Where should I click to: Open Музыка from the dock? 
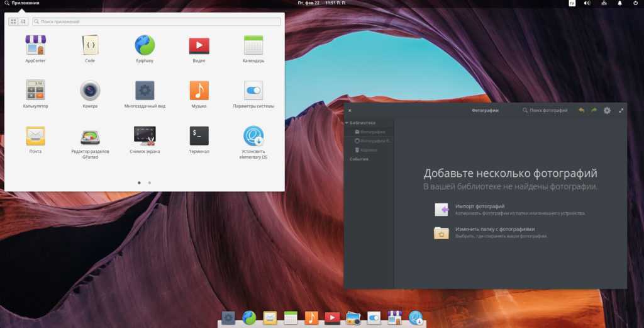[x=311, y=318]
